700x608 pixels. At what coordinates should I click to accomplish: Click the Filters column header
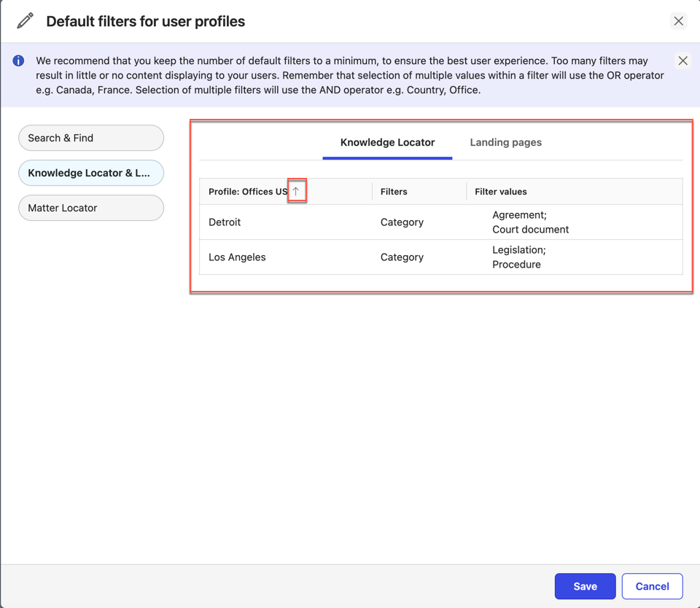click(x=394, y=192)
